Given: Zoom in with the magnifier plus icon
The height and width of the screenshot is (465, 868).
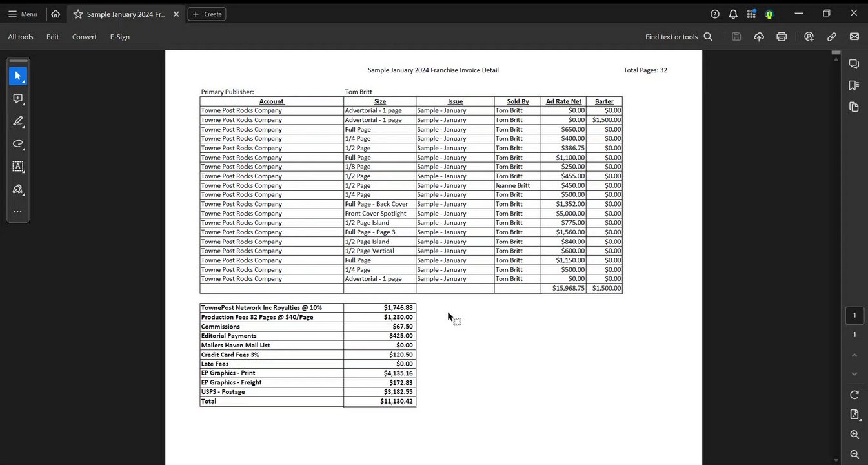Looking at the screenshot, I should pyautogui.click(x=854, y=435).
